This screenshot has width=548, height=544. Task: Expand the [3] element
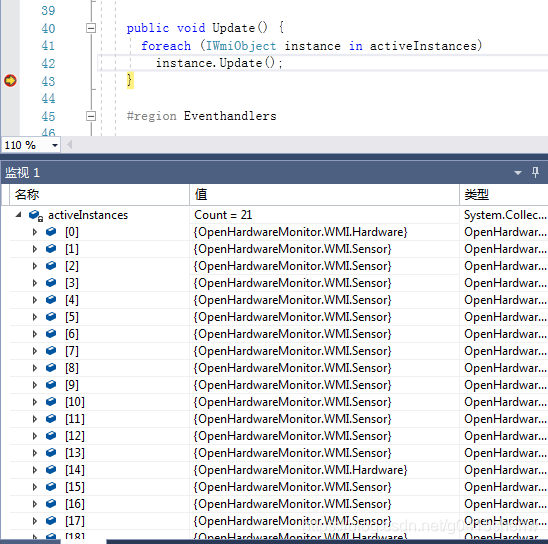coord(35,283)
